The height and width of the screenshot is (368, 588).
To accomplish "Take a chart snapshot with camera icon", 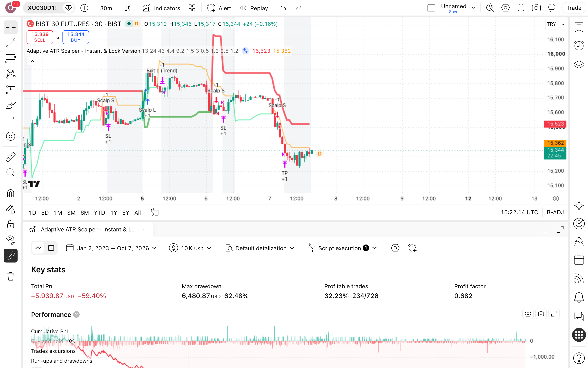I will click(x=536, y=8).
